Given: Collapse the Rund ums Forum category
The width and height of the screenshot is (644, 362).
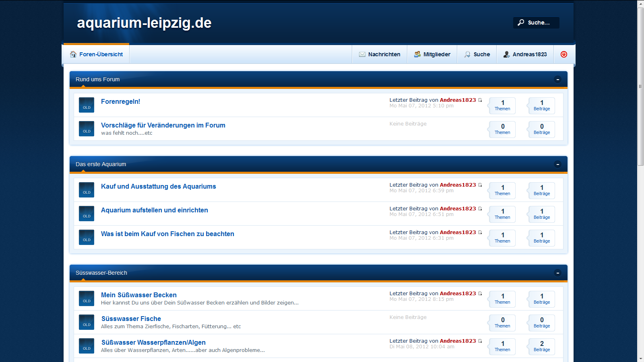Looking at the screenshot, I should (558, 80).
